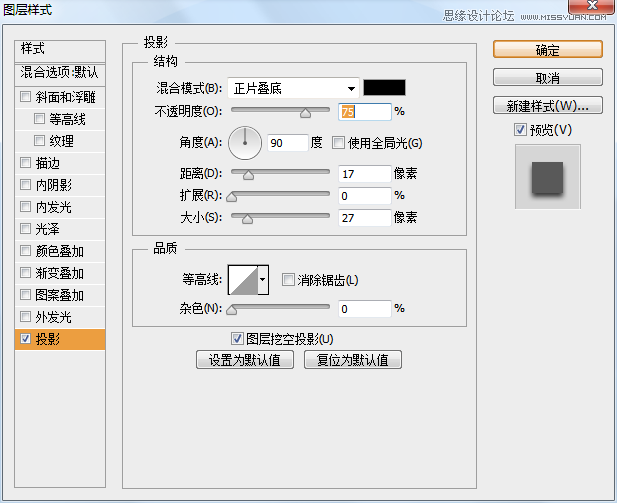617x503 pixels.
Task: Enable 光泽 checkbox
Action: coord(26,229)
